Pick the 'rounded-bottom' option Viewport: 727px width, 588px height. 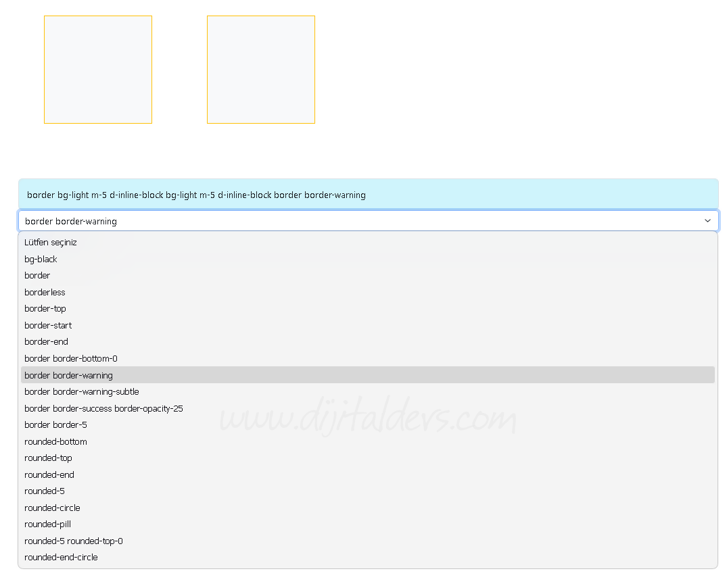click(56, 441)
